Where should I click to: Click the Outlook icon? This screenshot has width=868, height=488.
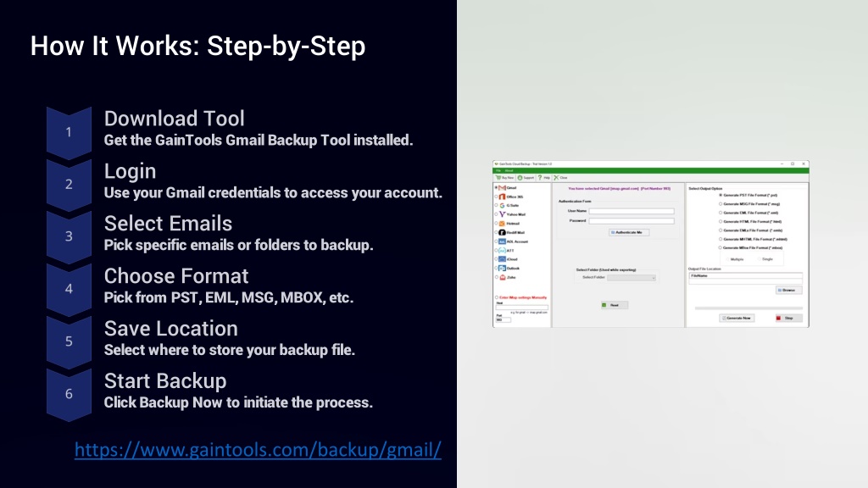502,269
